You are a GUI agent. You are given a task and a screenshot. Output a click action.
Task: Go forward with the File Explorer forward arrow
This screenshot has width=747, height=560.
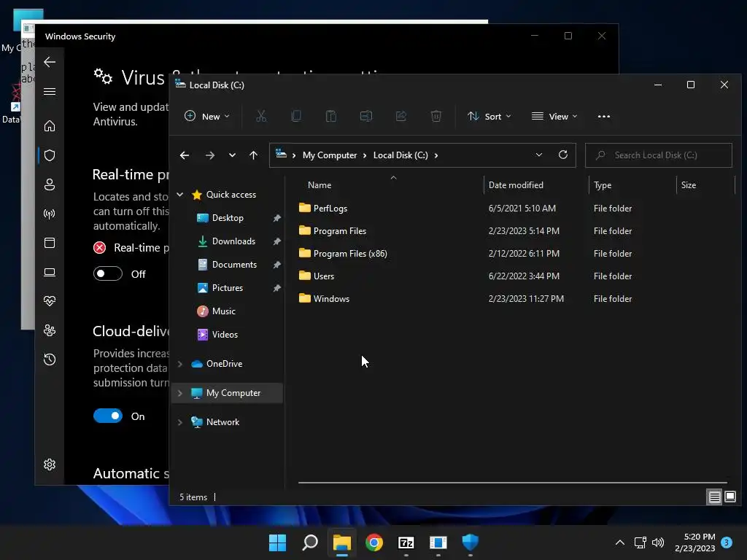coord(209,155)
